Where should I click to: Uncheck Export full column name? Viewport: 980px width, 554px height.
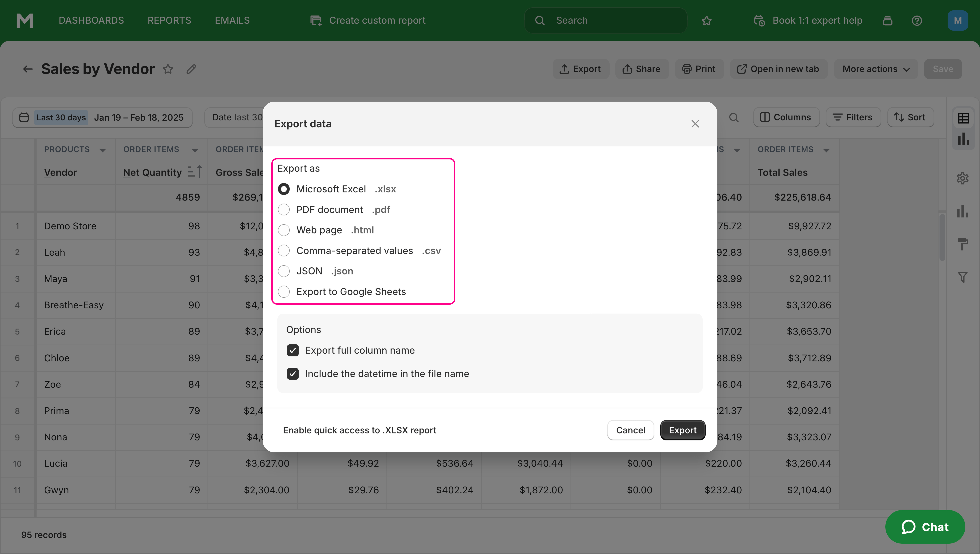[x=293, y=350]
